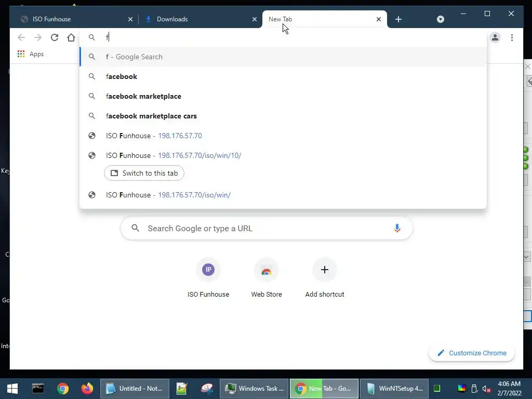532x399 pixels.
Task: Click the address bar input field
Action: tap(283, 37)
